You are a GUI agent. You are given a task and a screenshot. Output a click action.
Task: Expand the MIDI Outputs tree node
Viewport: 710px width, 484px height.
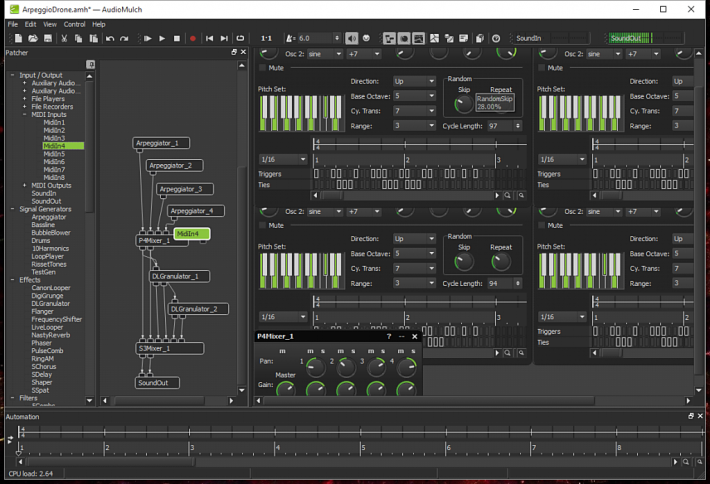click(24, 185)
